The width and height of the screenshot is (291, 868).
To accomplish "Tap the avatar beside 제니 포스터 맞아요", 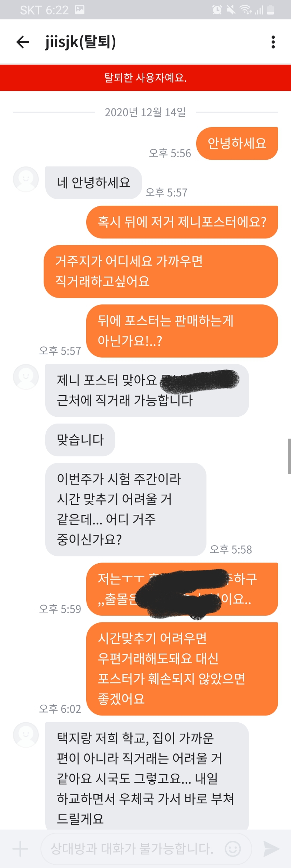I will pyautogui.click(x=26, y=377).
